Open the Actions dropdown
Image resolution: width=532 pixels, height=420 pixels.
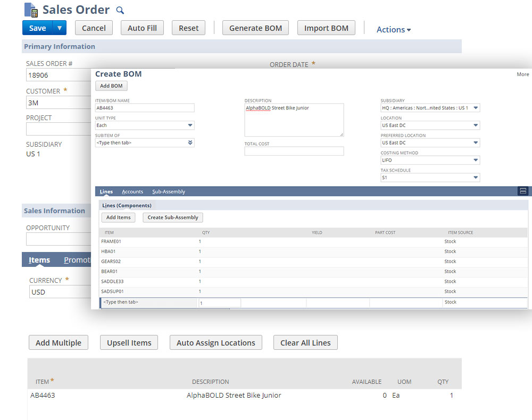click(x=393, y=29)
